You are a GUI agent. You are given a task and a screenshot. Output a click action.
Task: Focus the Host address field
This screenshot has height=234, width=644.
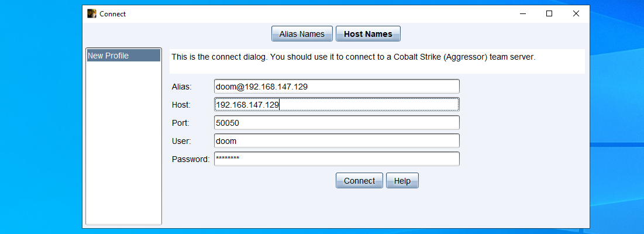(x=336, y=105)
